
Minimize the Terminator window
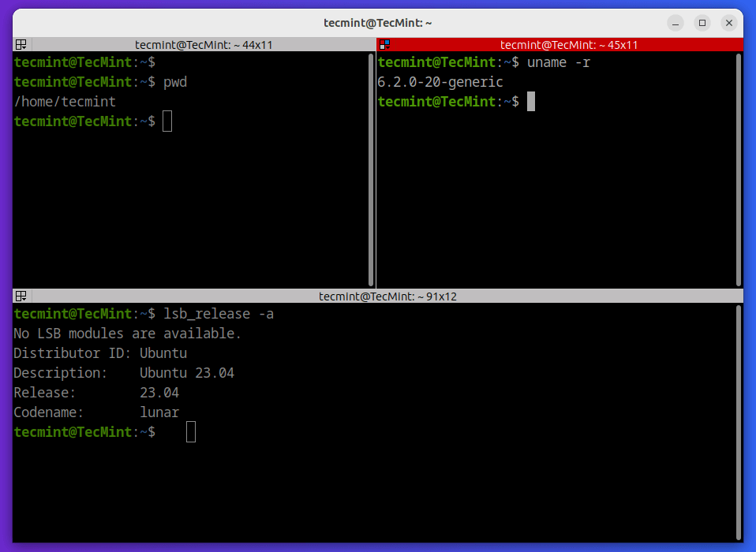(676, 23)
